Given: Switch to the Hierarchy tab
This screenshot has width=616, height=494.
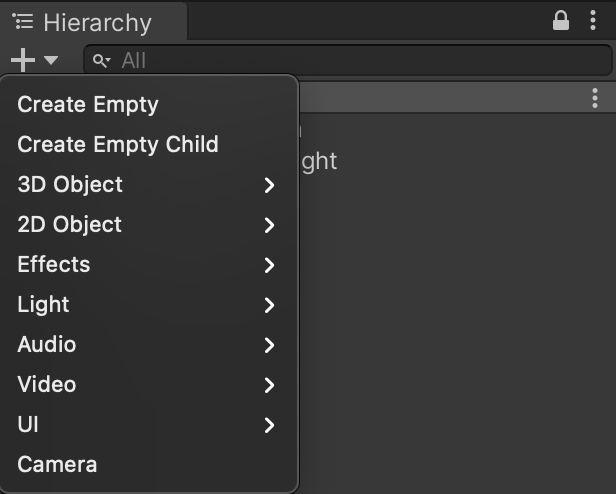Looking at the screenshot, I should 94,22.
